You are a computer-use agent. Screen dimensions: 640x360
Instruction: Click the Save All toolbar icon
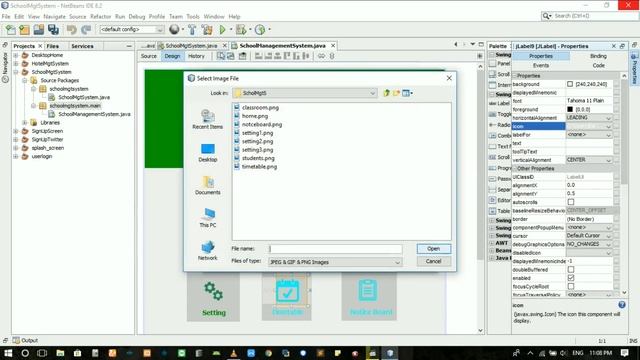point(53,29)
